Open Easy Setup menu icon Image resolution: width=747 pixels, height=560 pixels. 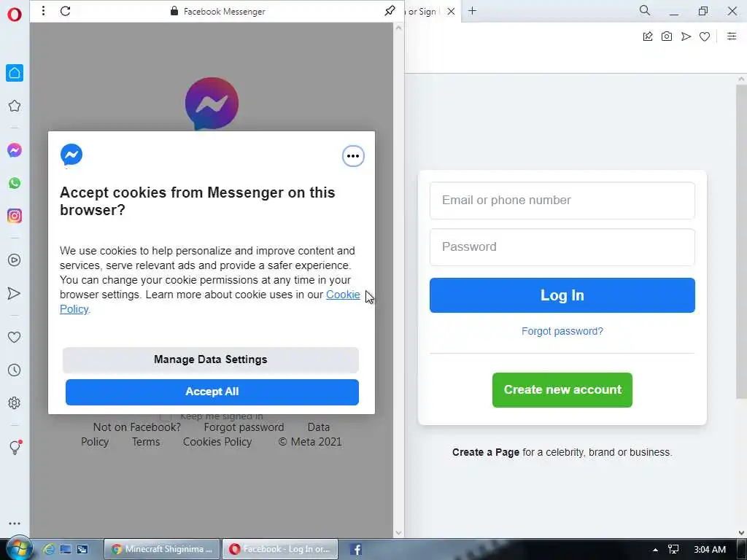pos(732,36)
